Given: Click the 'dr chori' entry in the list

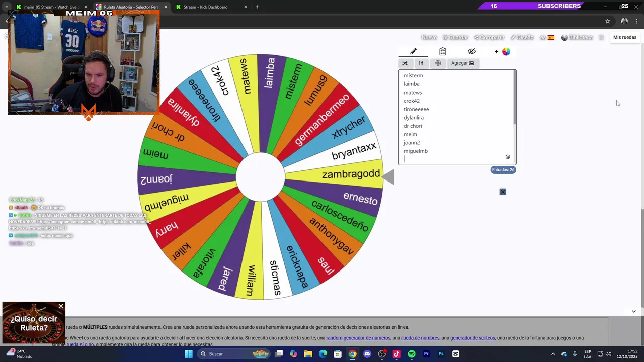Looking at the screenshot, I should (413, 126).
